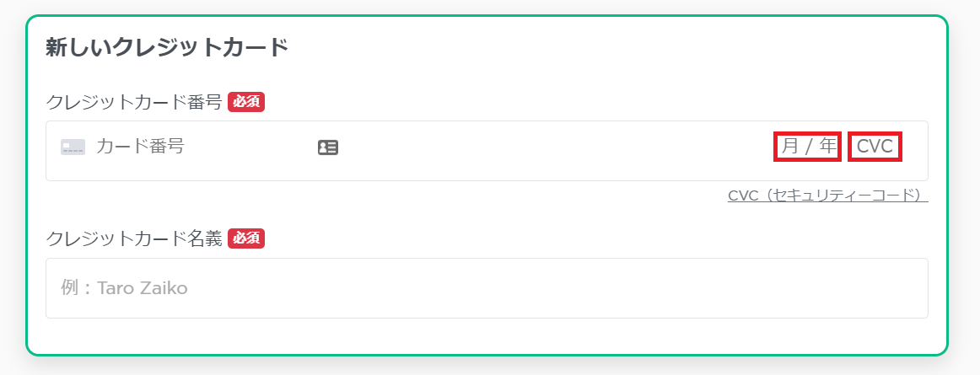
Task: Click the slash between 月 and 年
Action: point(809,147)
